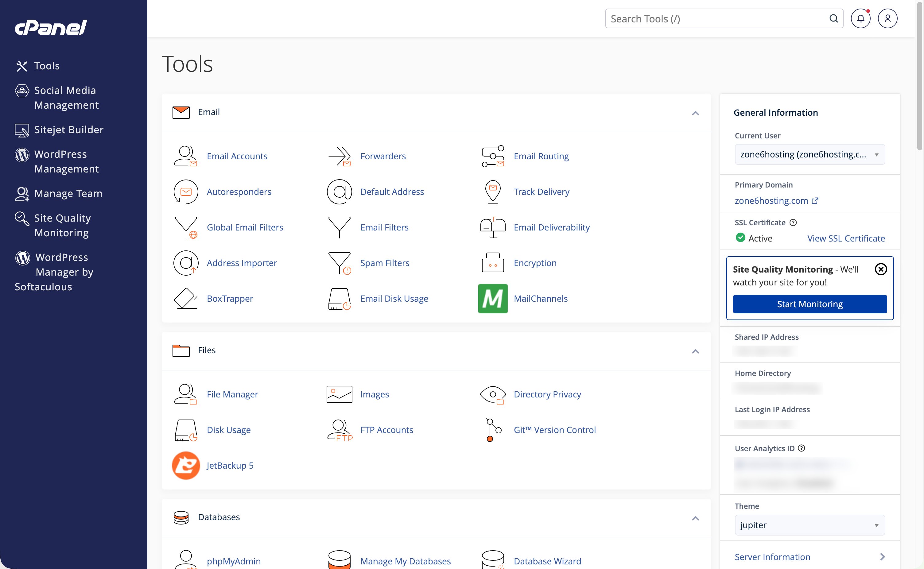Click the Email Filters funnel icon
The height and width of the screenshot is (569, 924).
339,227
